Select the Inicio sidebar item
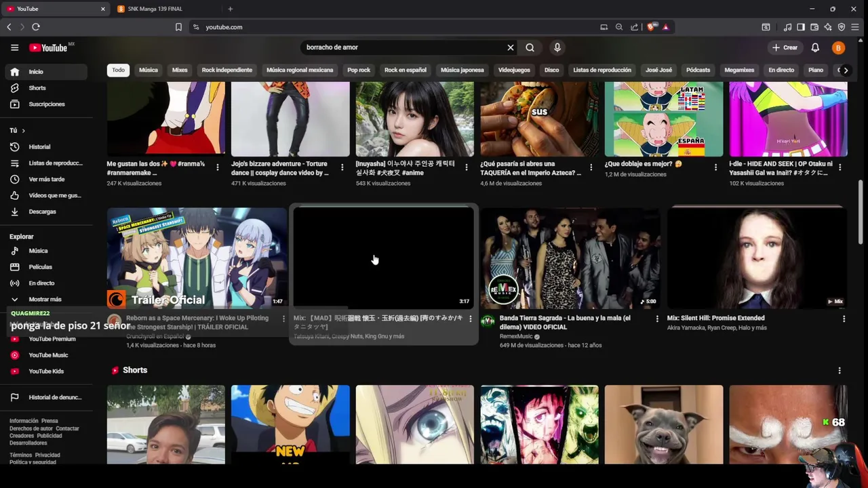The height and width of the screenshot is (488, 868). coord(46,72)
